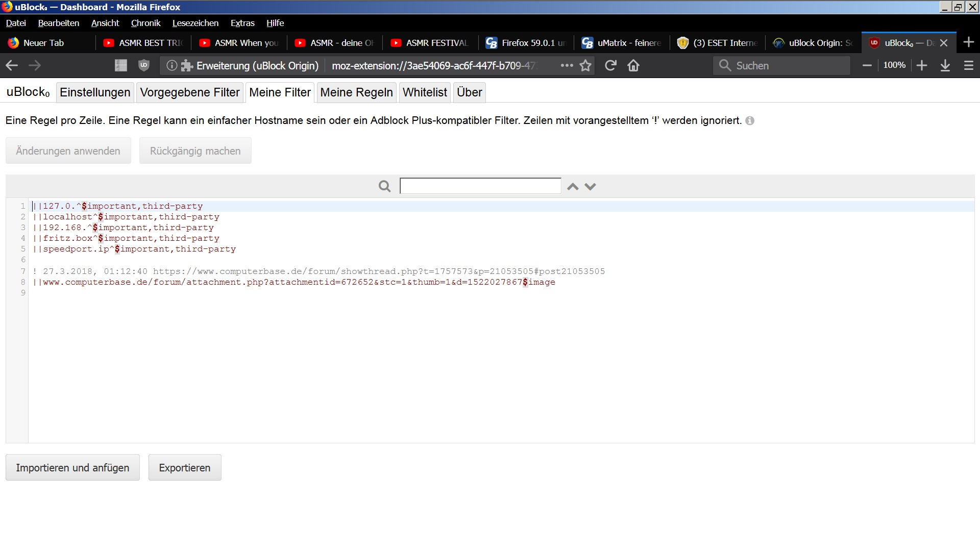The width and height of the screenshot is (980, 551).
Task: Go to the Firefox home page
Action: [x=633, y=65]
